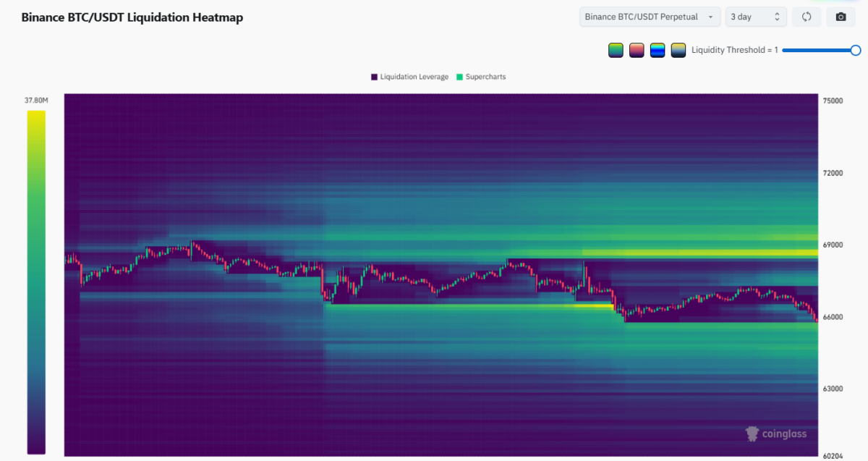The height and width of the screenshot is (461, 868).
Task: Click the 37.80M scale maximum label
Action: click(x=36, y=101)
